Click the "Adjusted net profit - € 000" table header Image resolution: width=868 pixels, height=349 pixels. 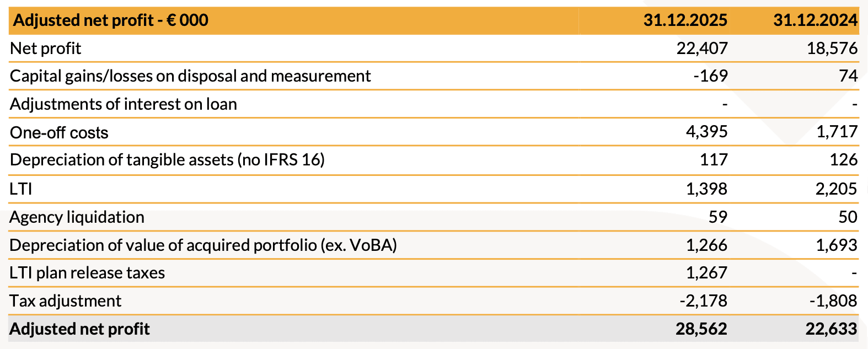[111, 20]
